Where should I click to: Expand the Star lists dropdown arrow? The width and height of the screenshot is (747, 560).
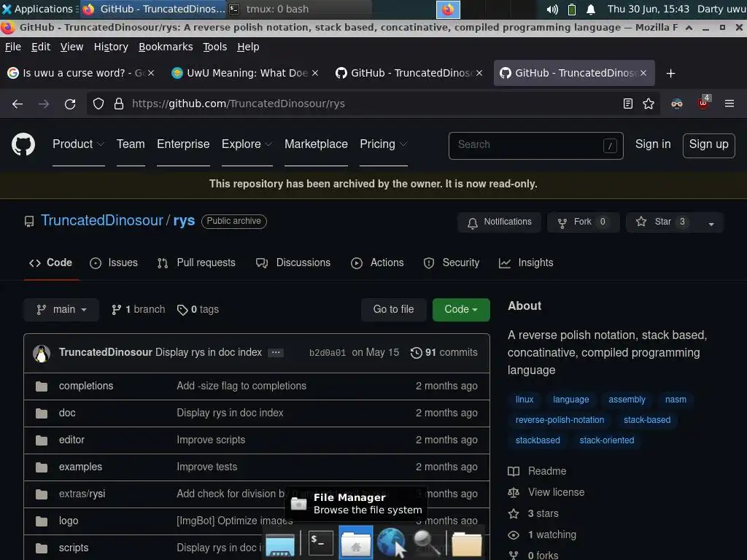pos(711,223)
